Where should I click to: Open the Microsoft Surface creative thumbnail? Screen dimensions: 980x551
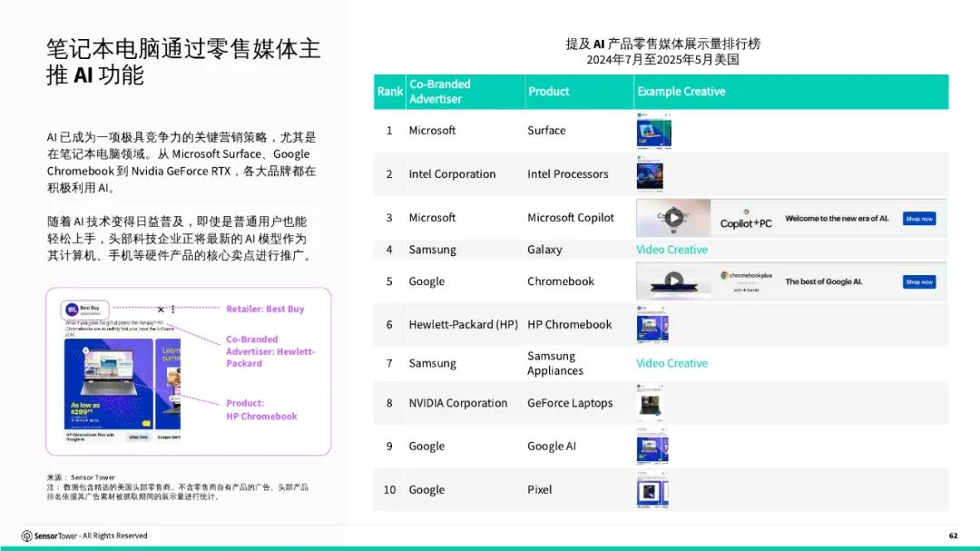click(x=653, y=132)
